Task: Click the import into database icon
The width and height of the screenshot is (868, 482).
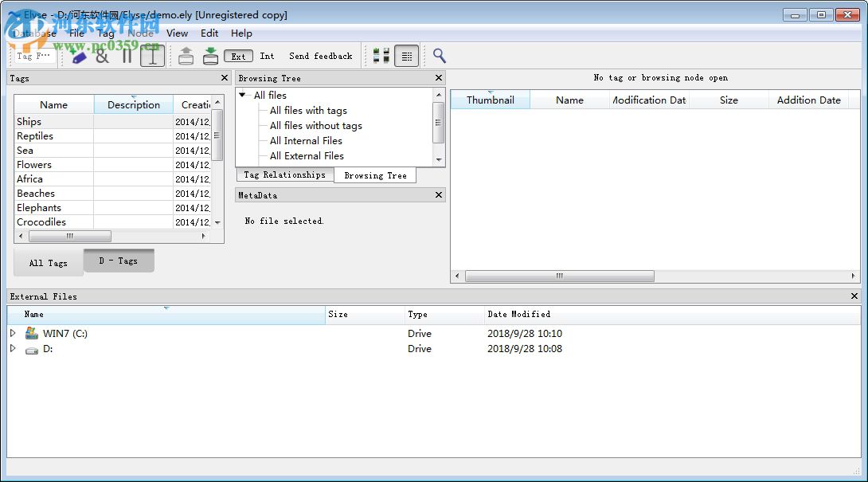Action: 210,56
